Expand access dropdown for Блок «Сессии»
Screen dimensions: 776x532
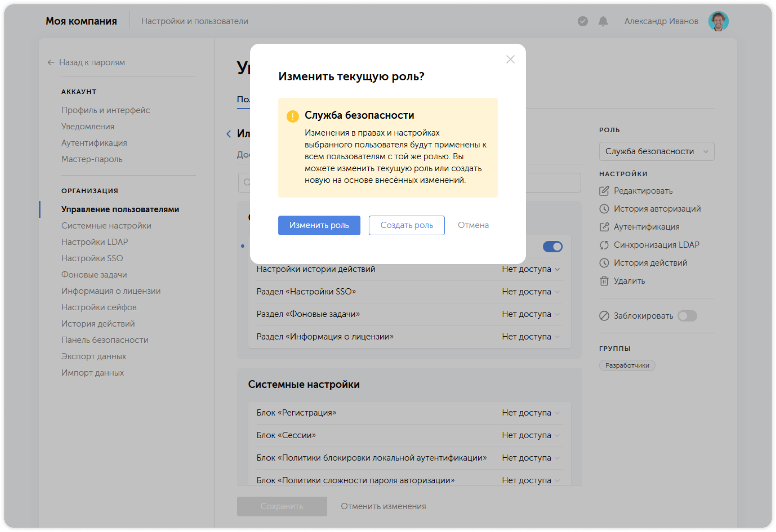pyautogui.click(x=530, y=435)
